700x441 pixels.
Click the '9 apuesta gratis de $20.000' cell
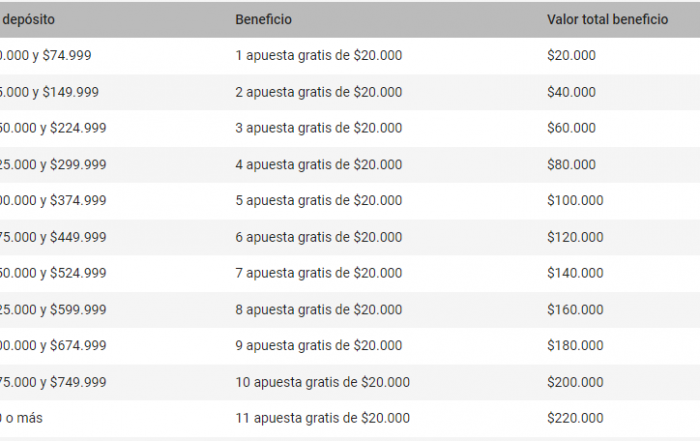(318, 346)
